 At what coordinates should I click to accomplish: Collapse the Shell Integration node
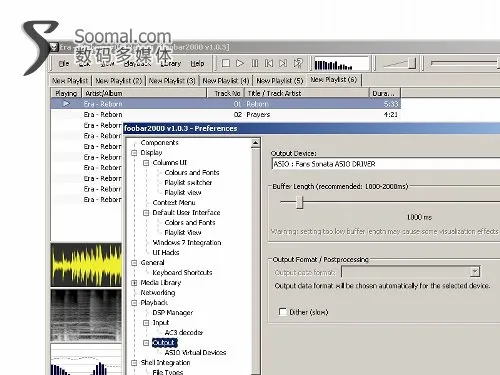point(134,363)
